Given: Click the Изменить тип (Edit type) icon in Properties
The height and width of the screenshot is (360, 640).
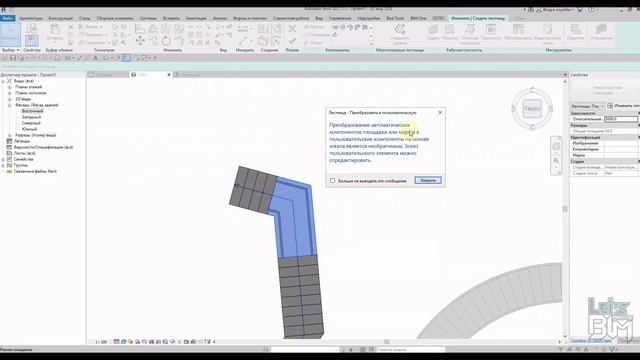Looking at the screenshot, I should tap(610, 106).
